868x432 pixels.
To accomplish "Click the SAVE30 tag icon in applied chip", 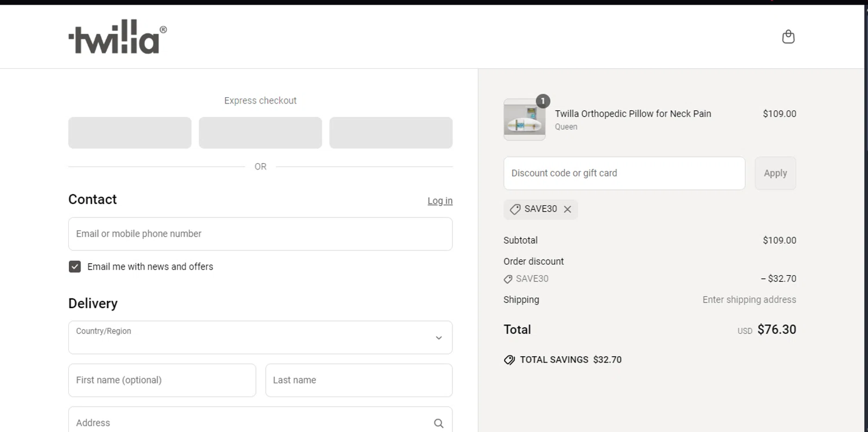I will [515, 209].
